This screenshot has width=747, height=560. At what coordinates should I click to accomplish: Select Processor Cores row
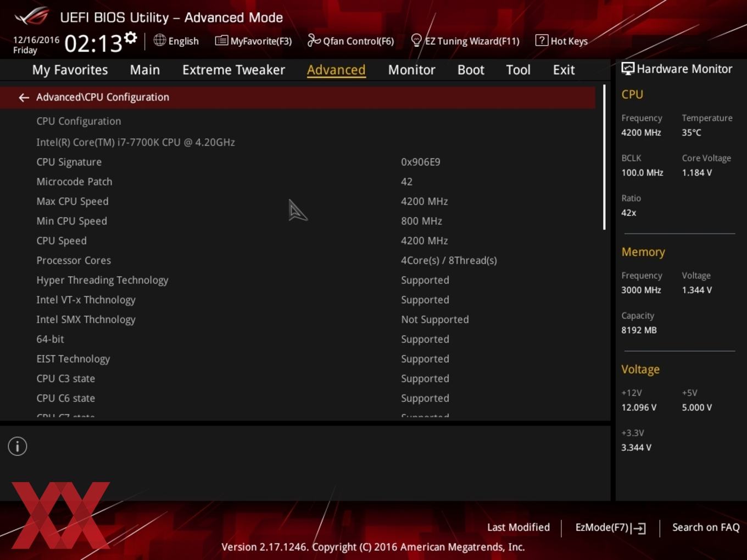pyautogui.click(x=297, y=260)
